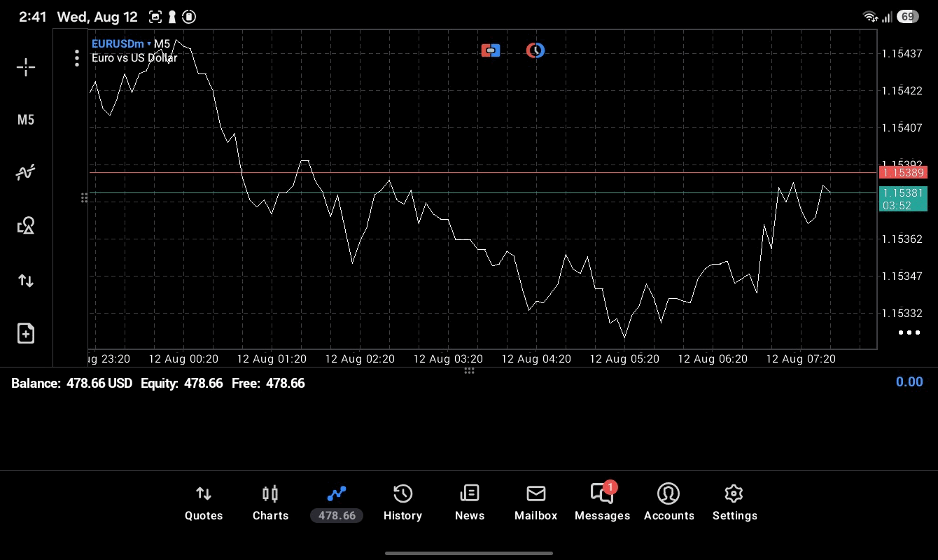The image size is (938, 560).
Task: Tap the Balance 478.66 USD text
Action: [71, 383]
